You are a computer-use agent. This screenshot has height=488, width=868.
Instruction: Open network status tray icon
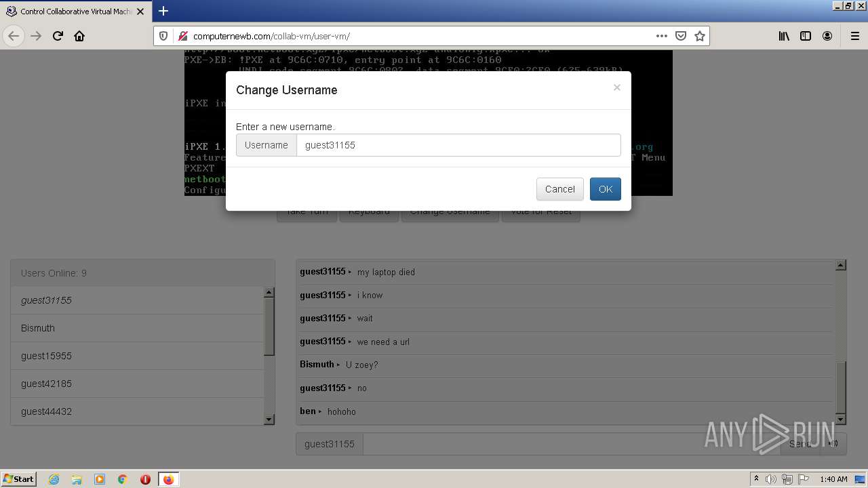coord(787,479)
